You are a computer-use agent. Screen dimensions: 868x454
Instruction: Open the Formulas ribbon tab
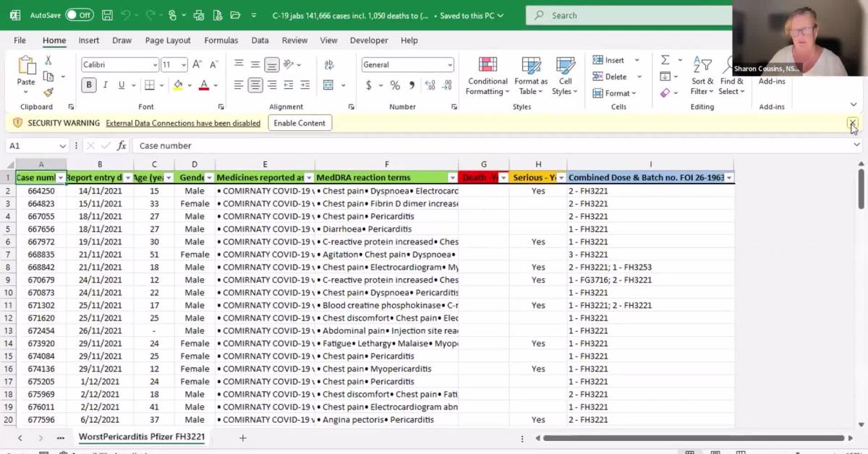[221, 40]
